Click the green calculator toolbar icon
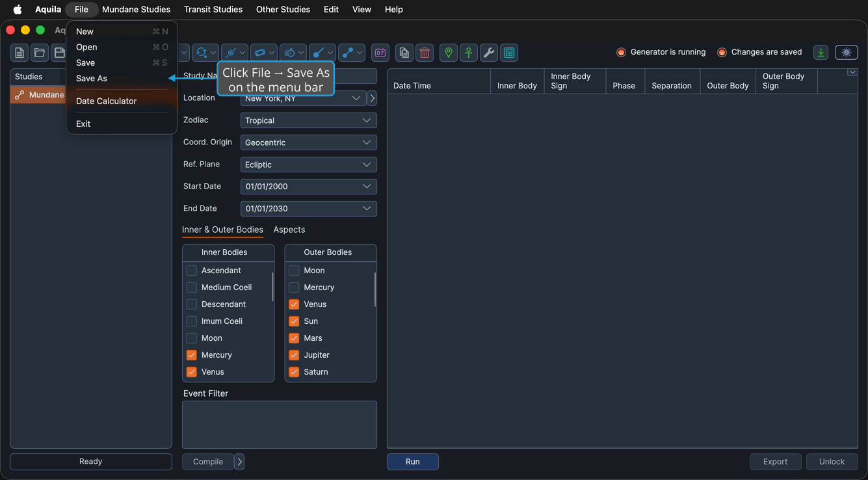Viewport: 868px width, 480px height. click(x=509, y=53)
